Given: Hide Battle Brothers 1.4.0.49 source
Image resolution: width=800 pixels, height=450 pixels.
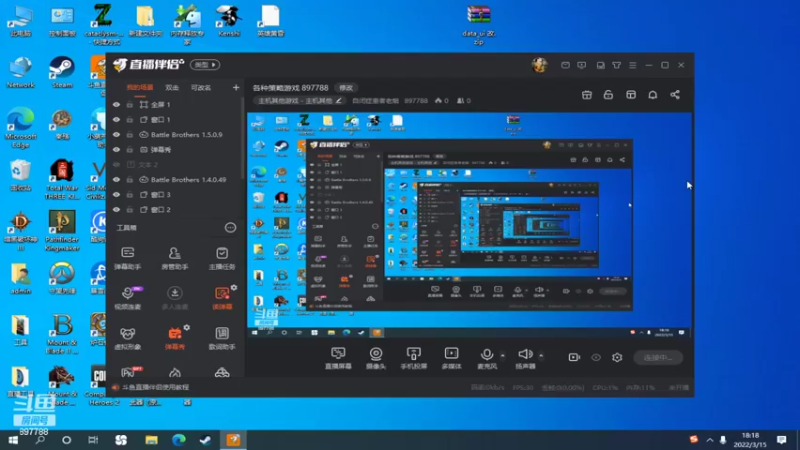Looking at the screenshot, I should pos(116,180).
